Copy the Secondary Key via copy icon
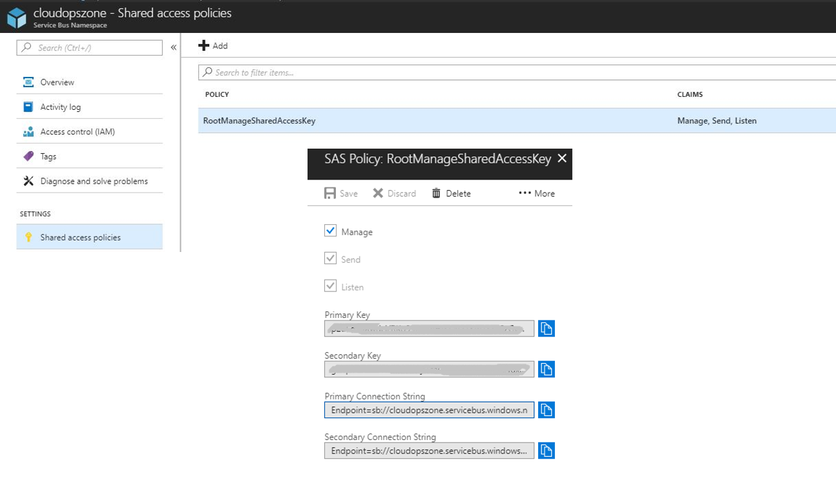This screenshot has width=836, height=504. pyautogui.click(x=546, y=369)
